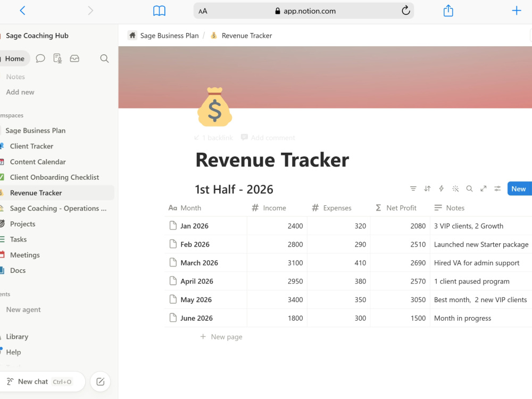The image size is (532, 399).
Task: Open the 1 backlink link
Action: tap(213, 138)
